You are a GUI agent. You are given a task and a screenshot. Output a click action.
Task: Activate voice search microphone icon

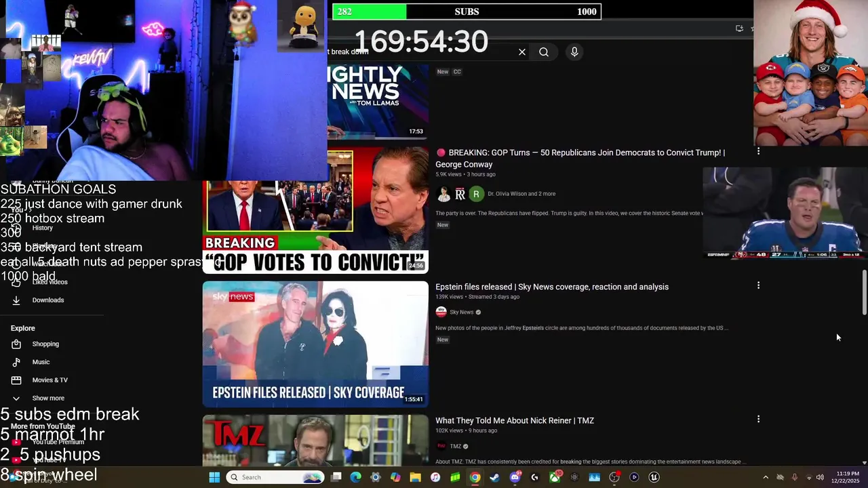click(x=574, y=52)
